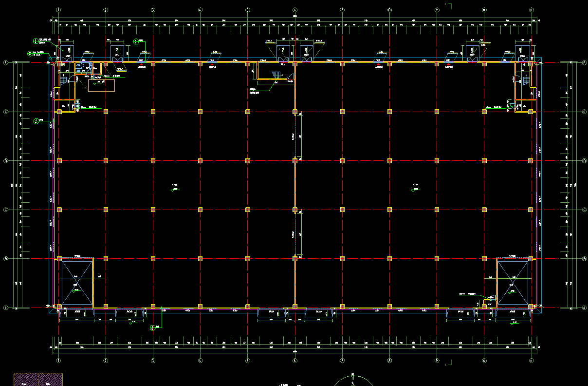
Task: Select the green callout circle left of axis E
Action: 36,121
